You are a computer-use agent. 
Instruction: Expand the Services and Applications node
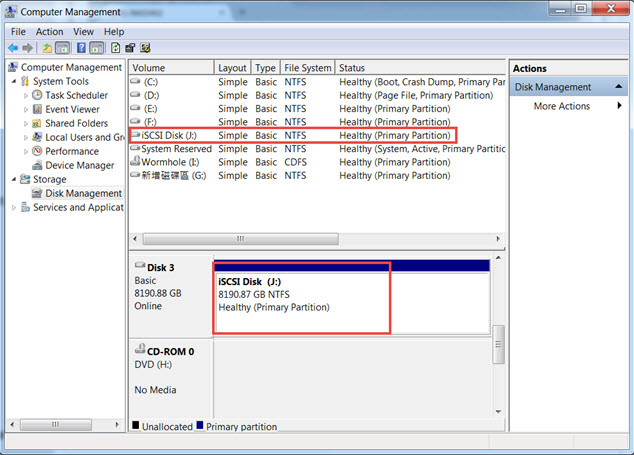(13, 207)
